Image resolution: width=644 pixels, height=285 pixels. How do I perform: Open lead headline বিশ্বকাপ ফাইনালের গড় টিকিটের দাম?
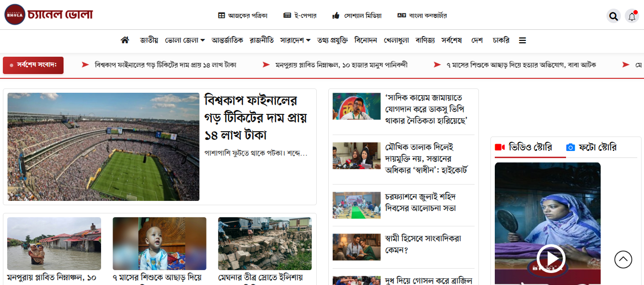click(x=256, y=118)
